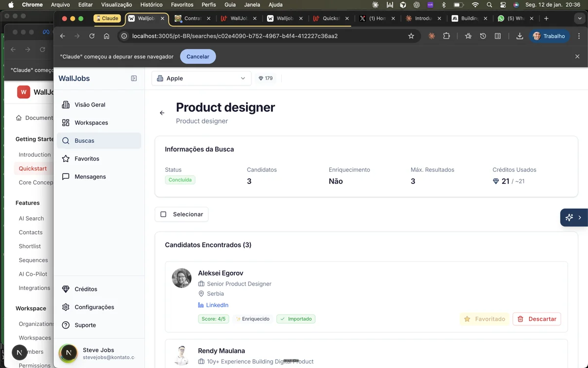Click the Suporte help icon
The image size is (588, 368).
(x=66, y=325)
